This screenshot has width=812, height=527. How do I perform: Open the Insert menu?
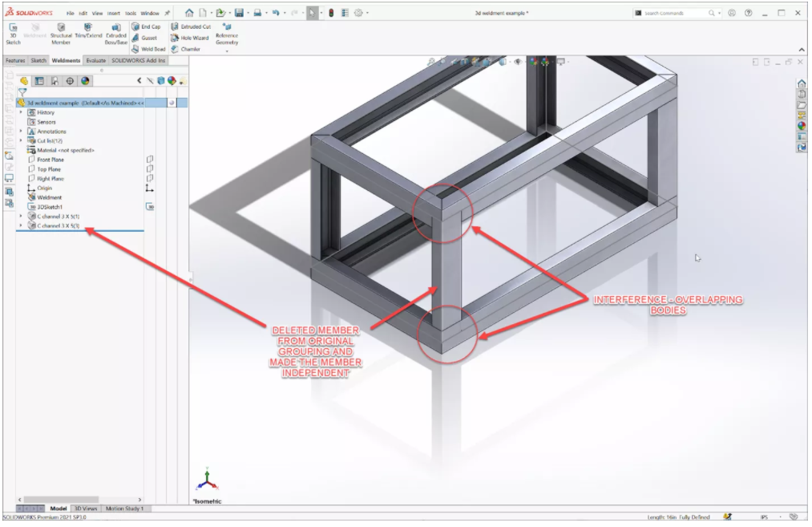click(x=113, y=14)
